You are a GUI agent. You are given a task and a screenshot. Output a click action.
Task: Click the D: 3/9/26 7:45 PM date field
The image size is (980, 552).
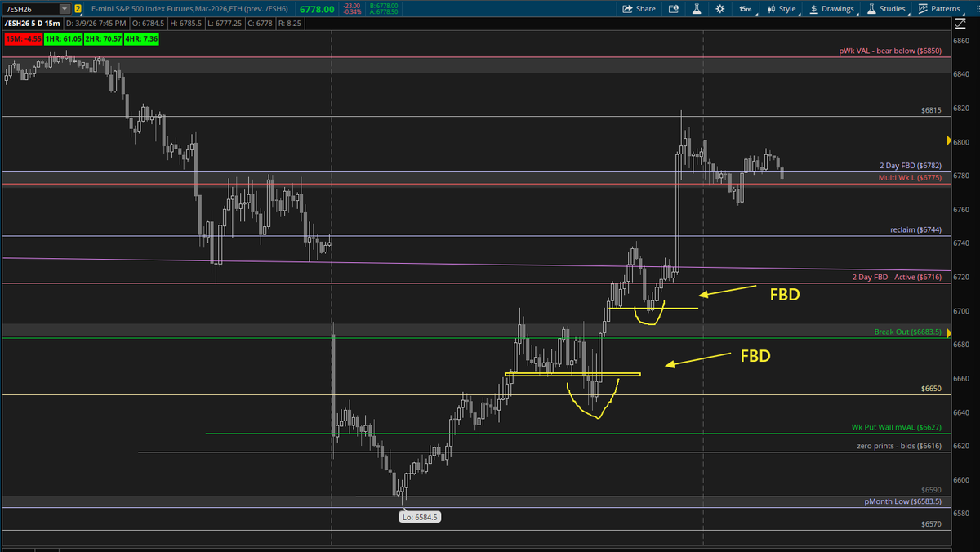tap(96, 22)
